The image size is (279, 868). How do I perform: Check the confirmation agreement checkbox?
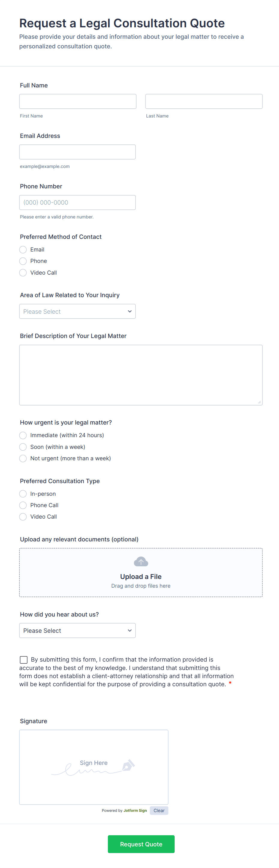coord(24,659)
